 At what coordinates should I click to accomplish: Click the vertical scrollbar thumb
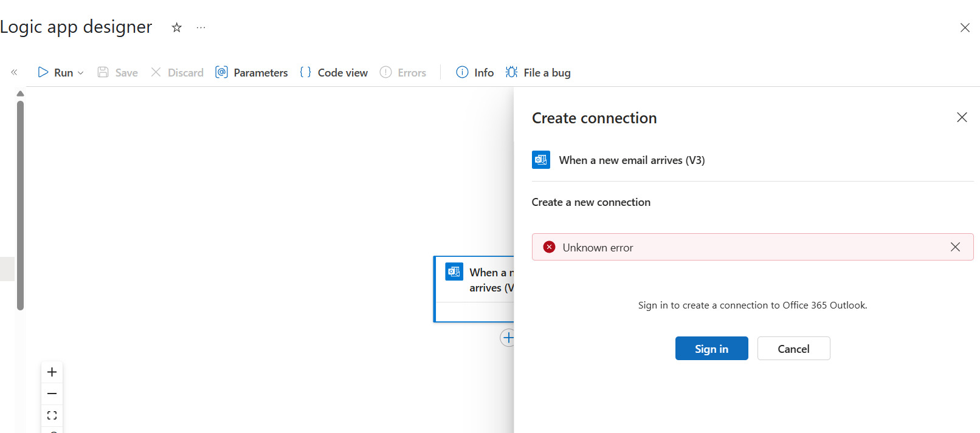(20, 205)
